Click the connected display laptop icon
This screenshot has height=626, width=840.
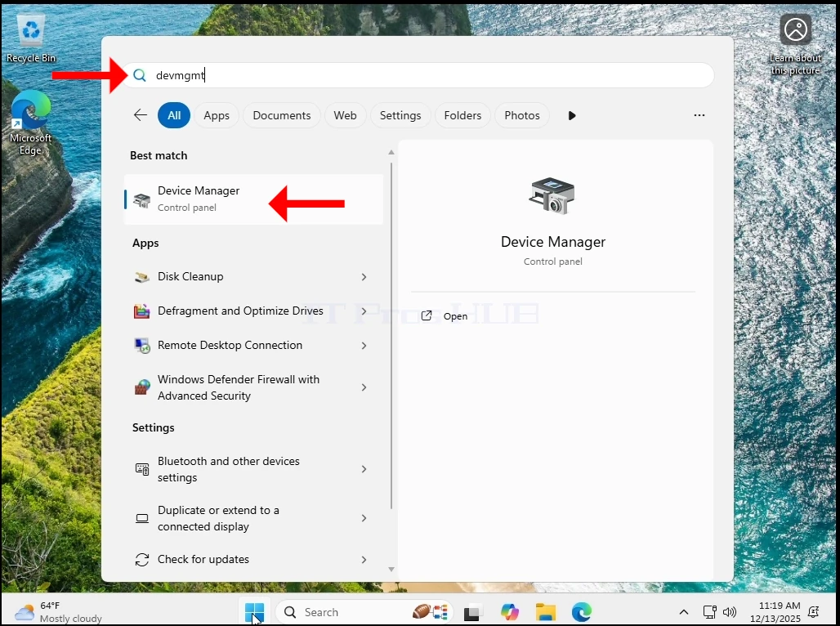tap(142, 518)
